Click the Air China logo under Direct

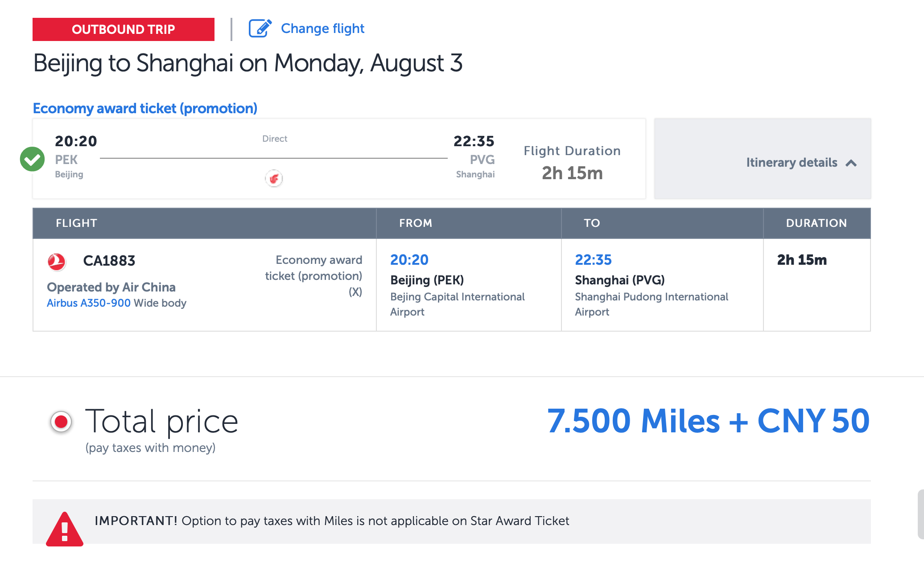[274, 179]
